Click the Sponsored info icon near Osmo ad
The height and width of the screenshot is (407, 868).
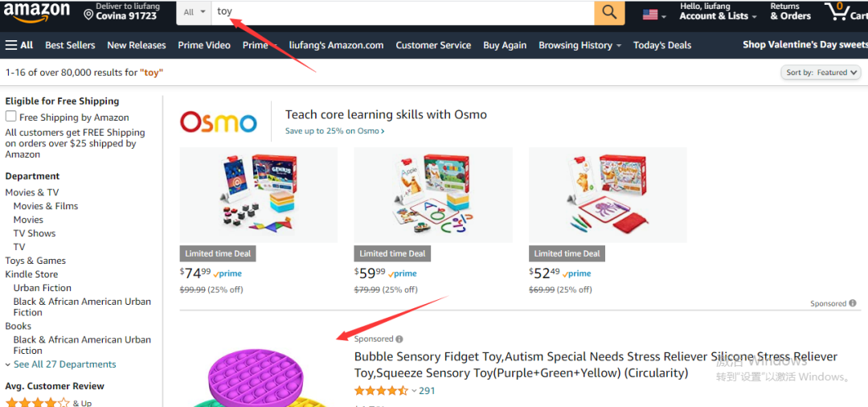853,303
